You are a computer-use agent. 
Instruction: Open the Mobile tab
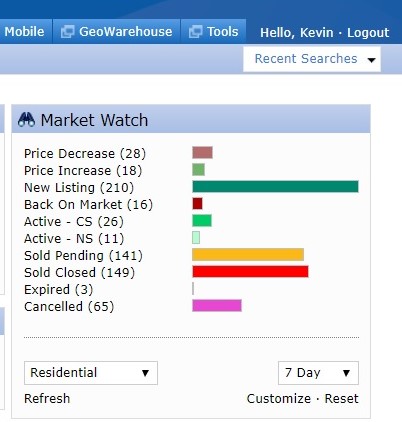point(24,32)
